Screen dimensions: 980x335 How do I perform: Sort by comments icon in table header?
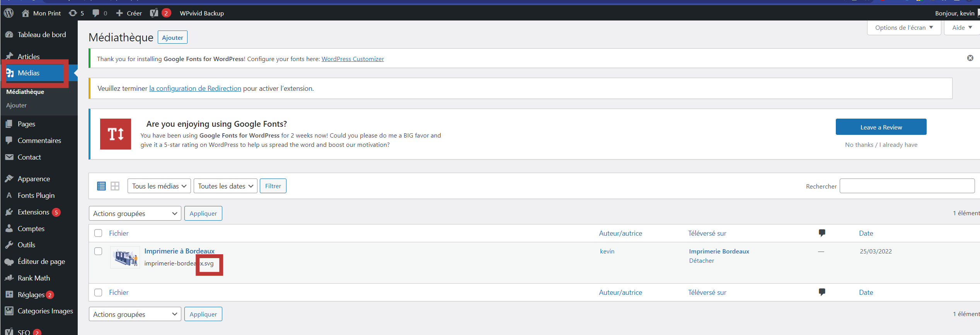822,233
